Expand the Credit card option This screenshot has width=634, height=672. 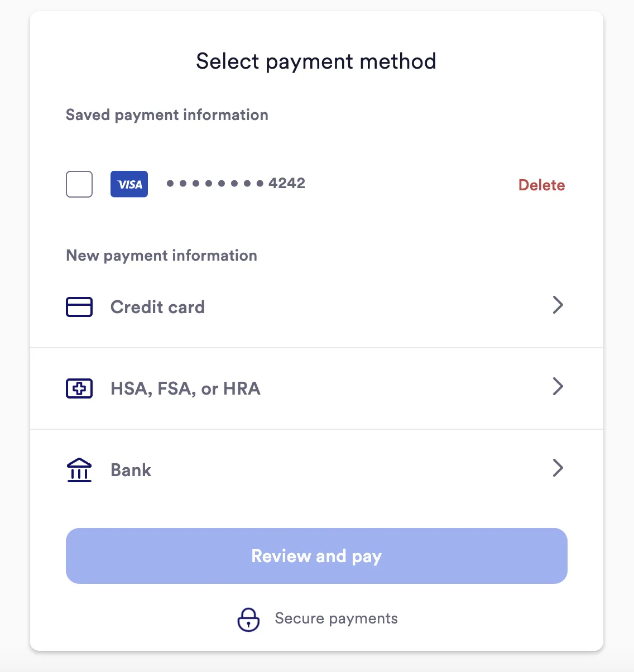tap(316, 307)
